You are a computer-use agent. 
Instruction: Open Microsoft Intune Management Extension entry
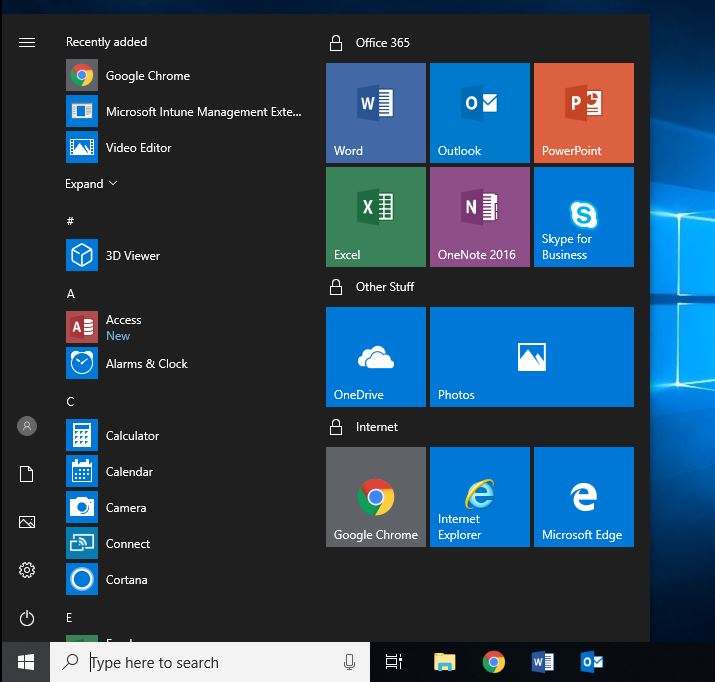185,111
